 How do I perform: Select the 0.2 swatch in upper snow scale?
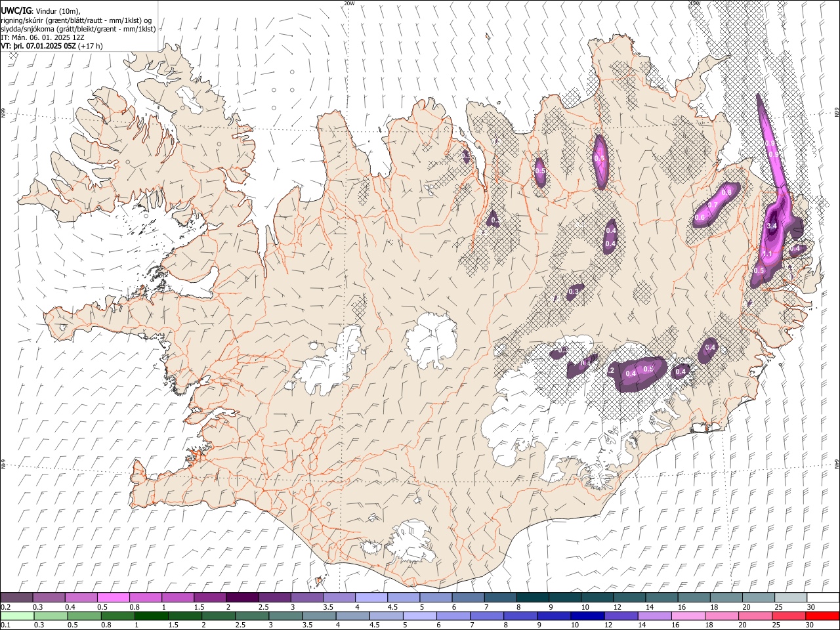(16, 597)
